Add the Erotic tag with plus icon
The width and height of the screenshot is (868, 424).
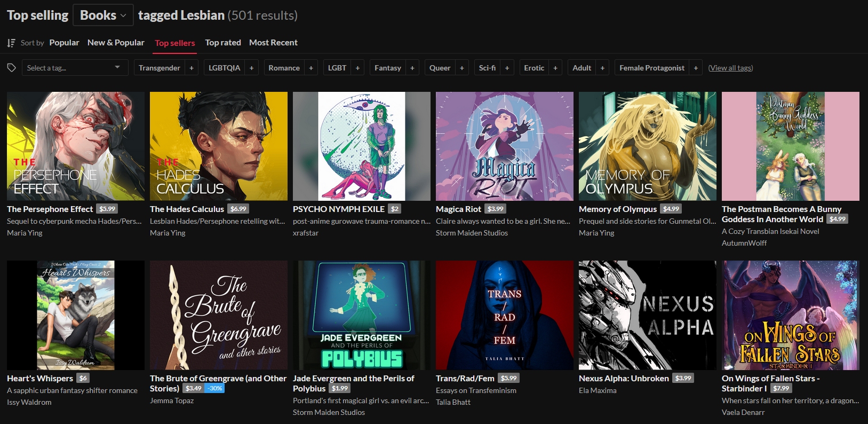555,68
